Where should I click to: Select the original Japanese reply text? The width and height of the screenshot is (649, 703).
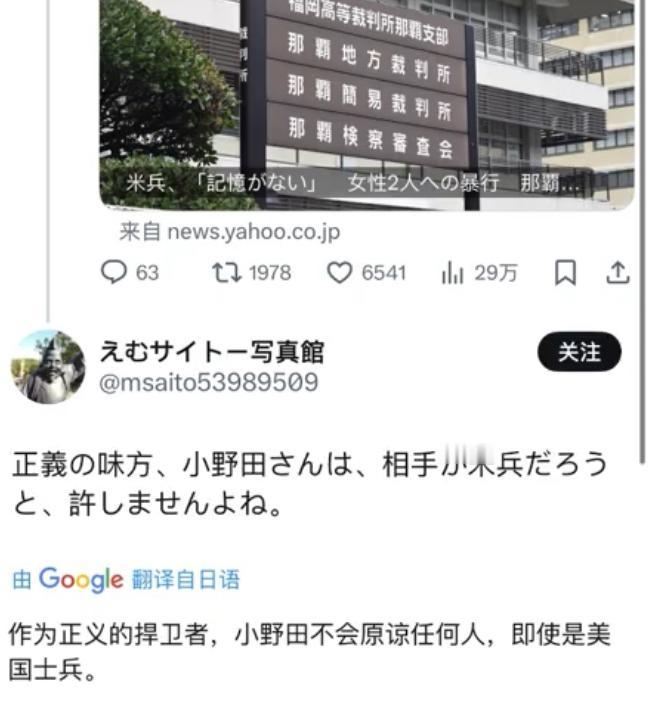(x=309, y=483)
